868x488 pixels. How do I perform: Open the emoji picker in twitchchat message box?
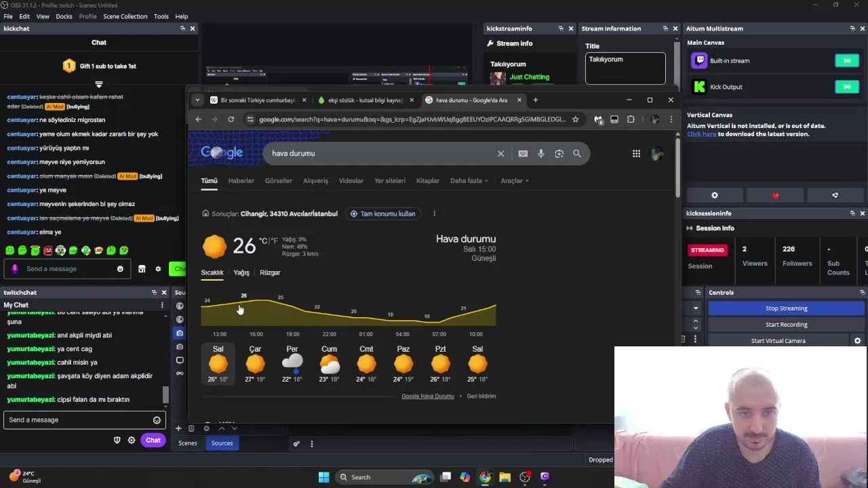pos(157,420)
